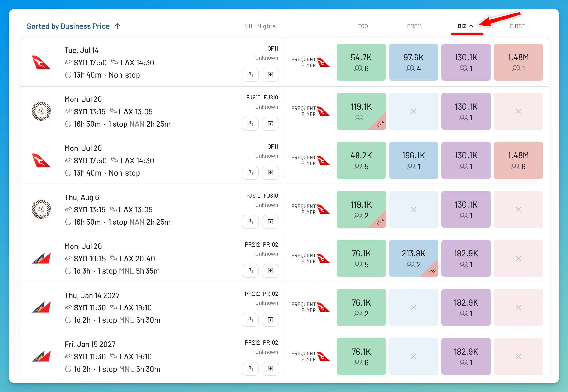568x392 pixels.
Task: Click Thu, Aug 6 date text
Action: 82,197
